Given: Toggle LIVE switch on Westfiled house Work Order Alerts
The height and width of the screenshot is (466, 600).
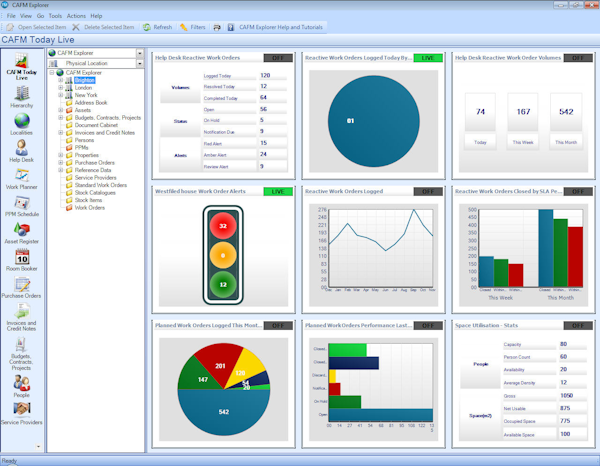Looking at the screenshot, I should (x=278, y=191).
